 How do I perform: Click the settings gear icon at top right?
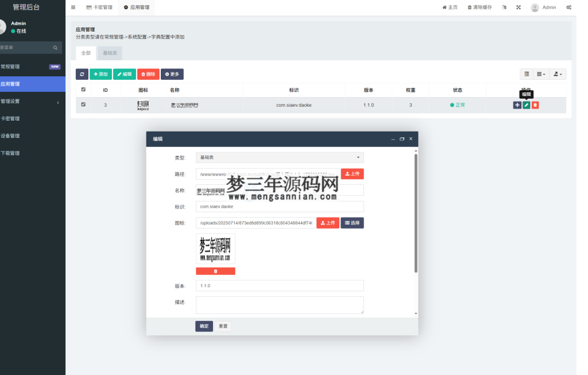(568, 7)
